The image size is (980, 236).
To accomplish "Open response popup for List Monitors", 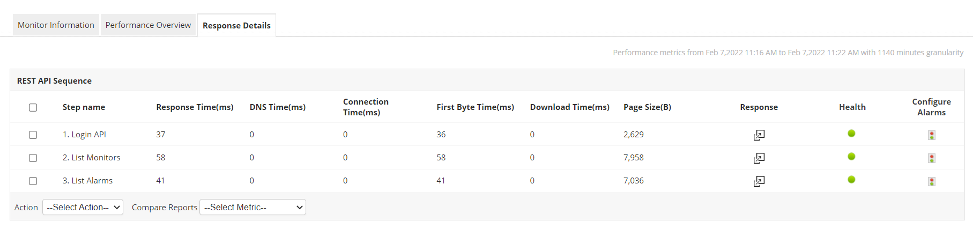I will pyautogui.click(x=759, y=158).
